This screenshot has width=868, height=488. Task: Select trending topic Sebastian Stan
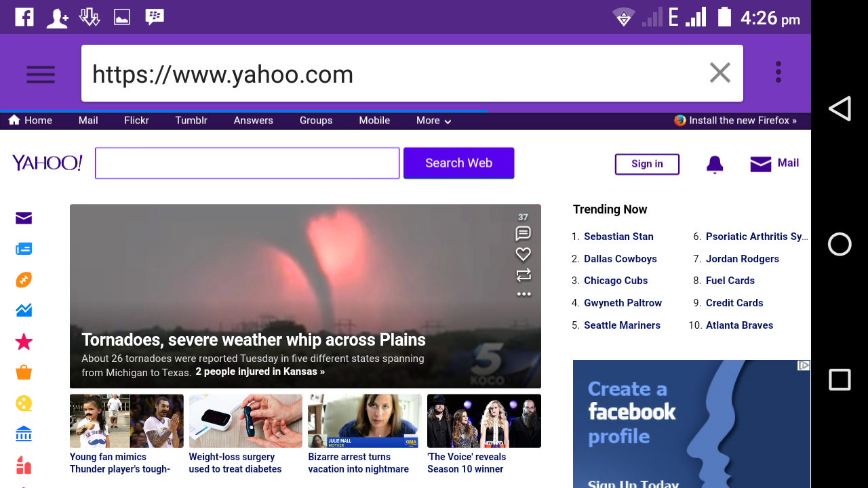618,237
